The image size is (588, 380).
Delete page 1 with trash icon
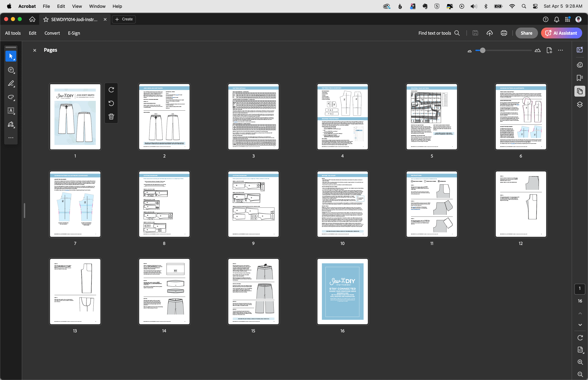111,117
